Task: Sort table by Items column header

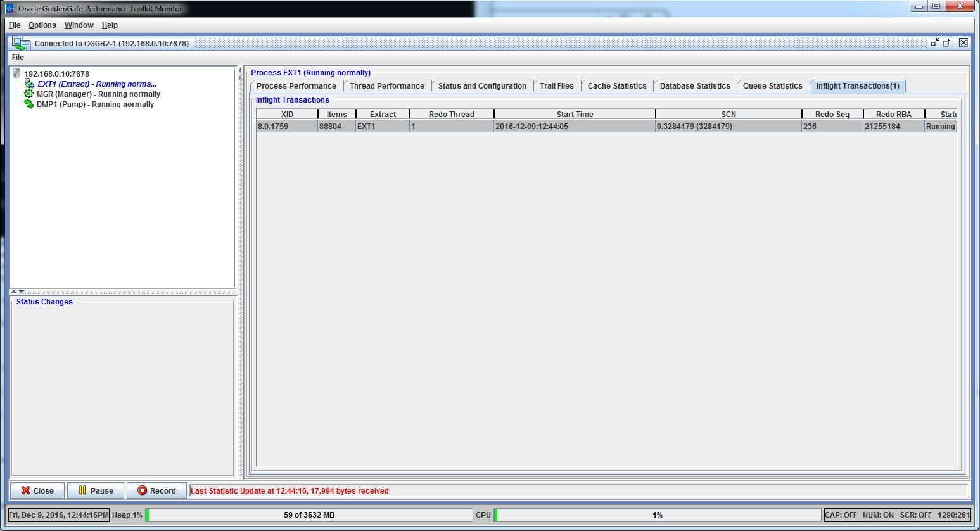Action: click(337, 115)
